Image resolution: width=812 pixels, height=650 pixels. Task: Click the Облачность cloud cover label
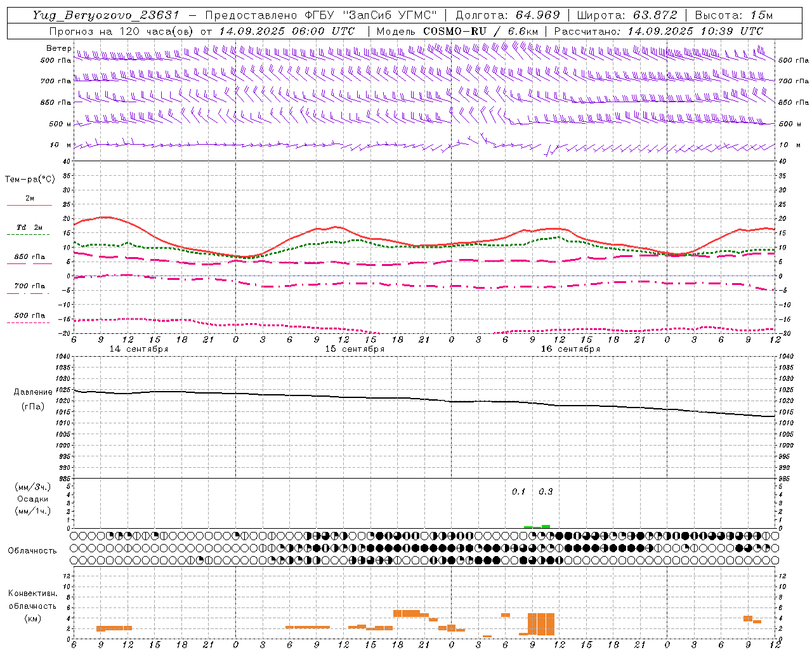click(x=32, y=551)
